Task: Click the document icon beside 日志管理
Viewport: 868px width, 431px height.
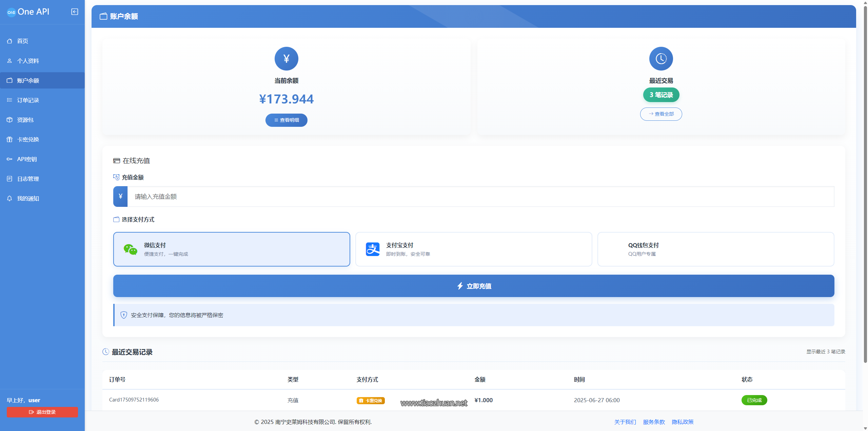Action: point(9,179)
